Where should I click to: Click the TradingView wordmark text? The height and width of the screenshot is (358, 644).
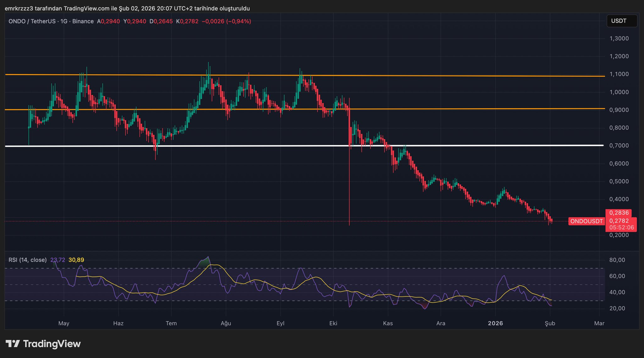click(52, 344)
